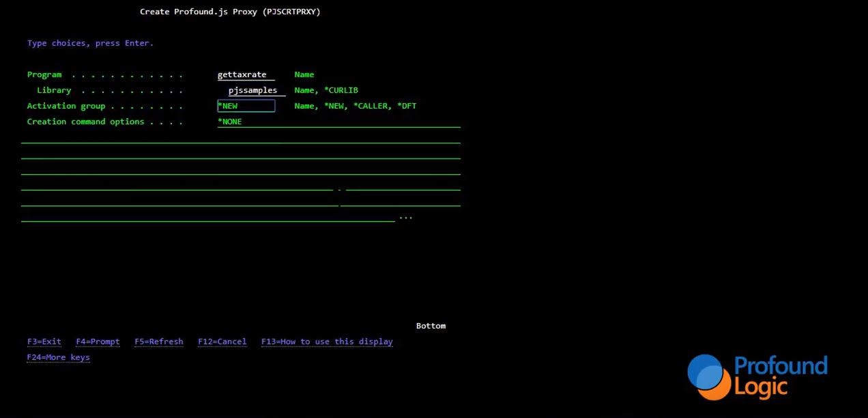Click the 'Name, *CURLIB' hint text

[326, 90]
